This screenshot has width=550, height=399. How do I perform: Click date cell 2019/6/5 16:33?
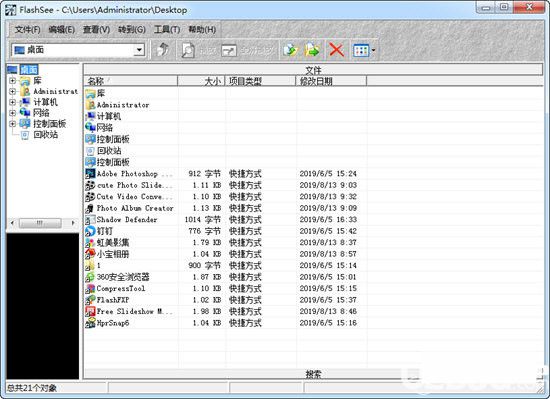pyautogui.click(x=328, y=219)
